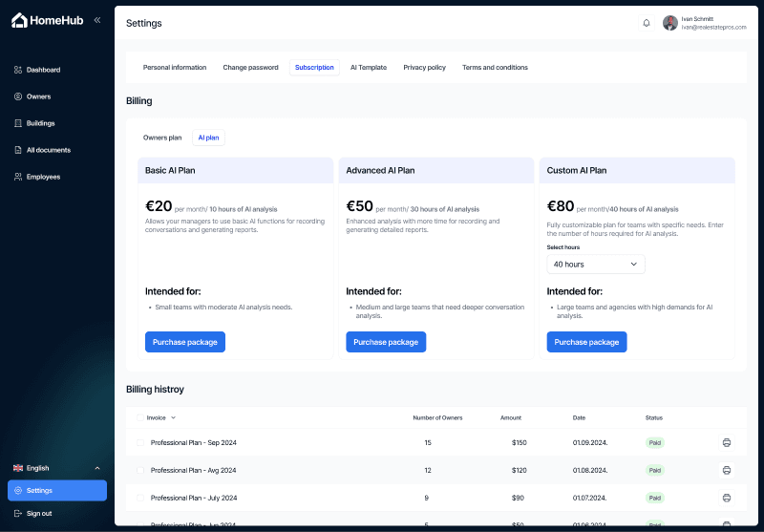Click the All documents file icon
The image size is (764, 532).
click(18, 150)
